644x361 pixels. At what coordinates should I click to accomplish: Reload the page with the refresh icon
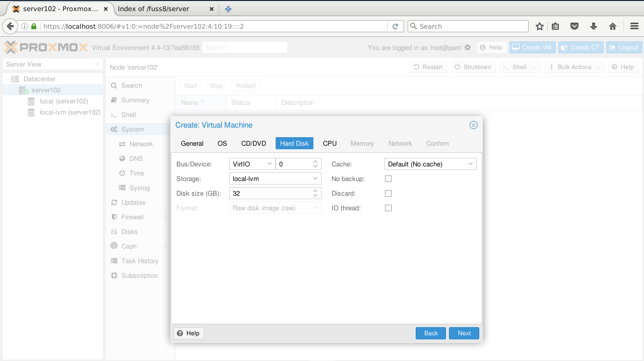tap(395, 26)
